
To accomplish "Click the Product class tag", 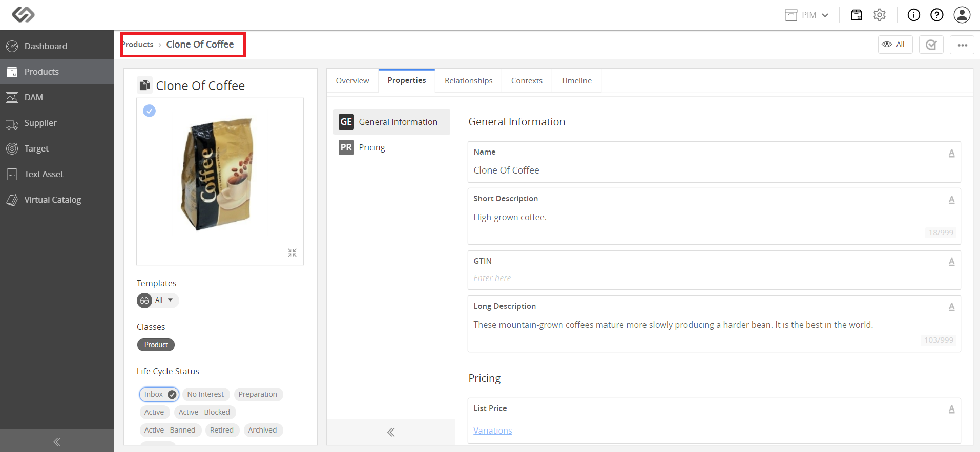I will tap(156, 345).
